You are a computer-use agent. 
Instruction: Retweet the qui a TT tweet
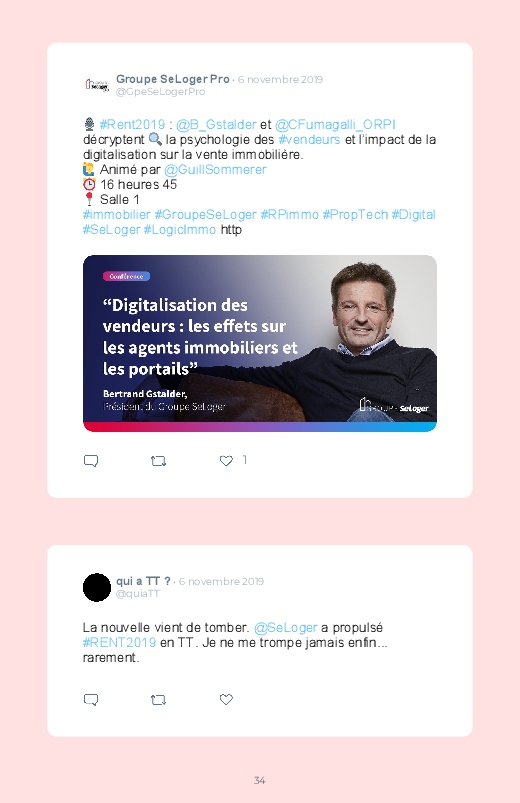pos(158,700)
